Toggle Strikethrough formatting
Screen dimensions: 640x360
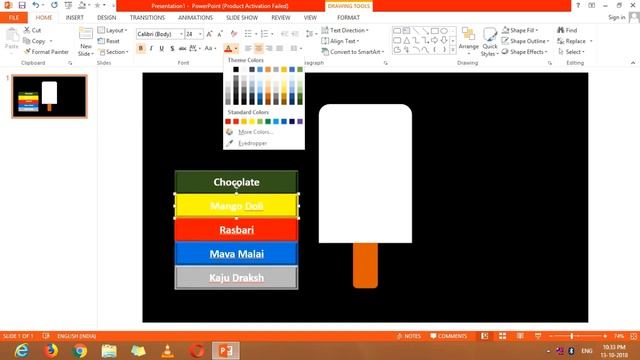(x=182, y=48)
